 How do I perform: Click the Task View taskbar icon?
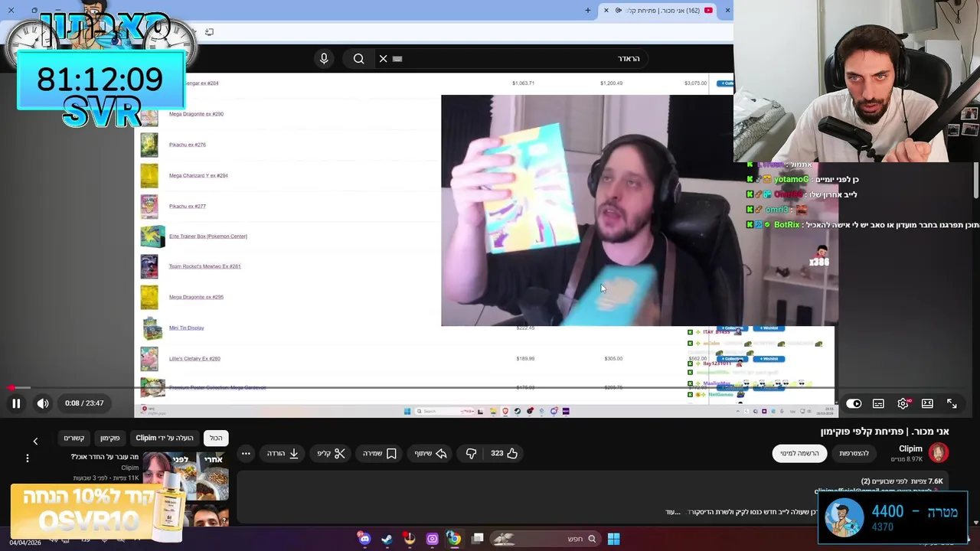click(478, 539)
